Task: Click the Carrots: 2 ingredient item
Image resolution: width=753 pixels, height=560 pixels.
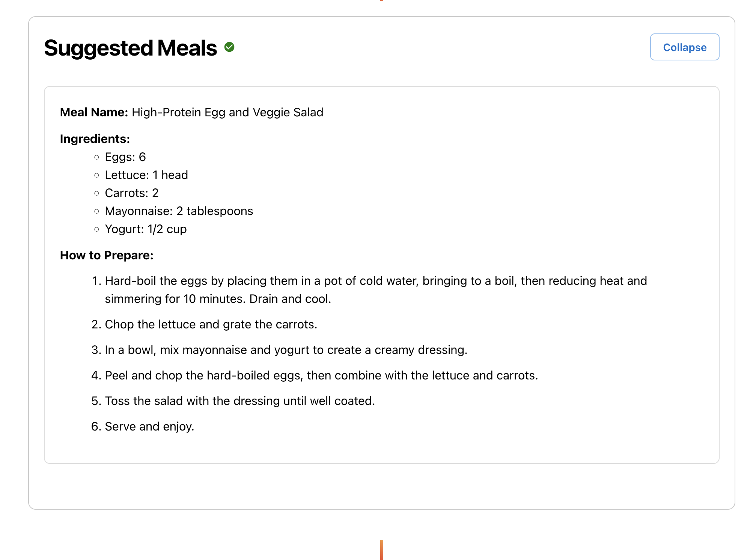Action: click(x=131, y=193)
